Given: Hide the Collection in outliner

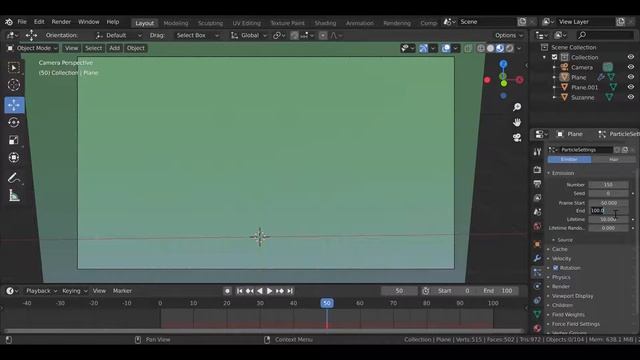Looking at the screenshot, I should pos(631,57).
